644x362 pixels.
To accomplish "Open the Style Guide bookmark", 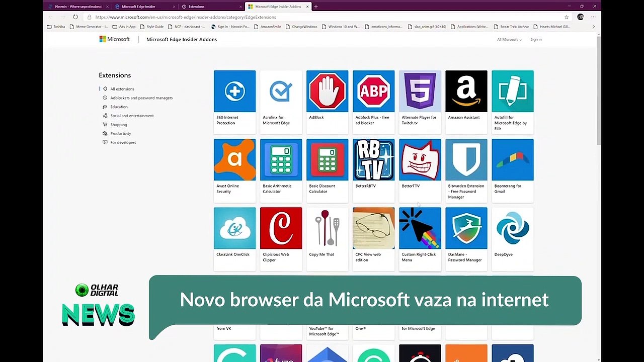I will (x=152, y=27).
